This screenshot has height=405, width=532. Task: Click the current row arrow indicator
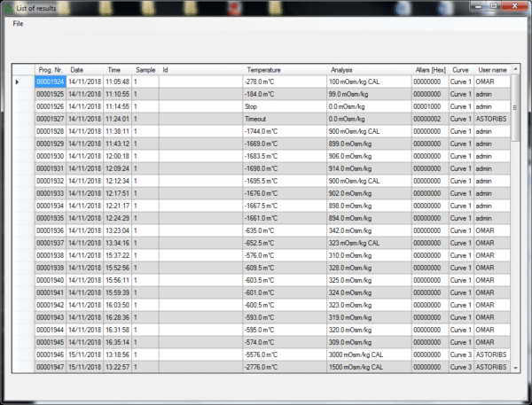tap(17, 82)
